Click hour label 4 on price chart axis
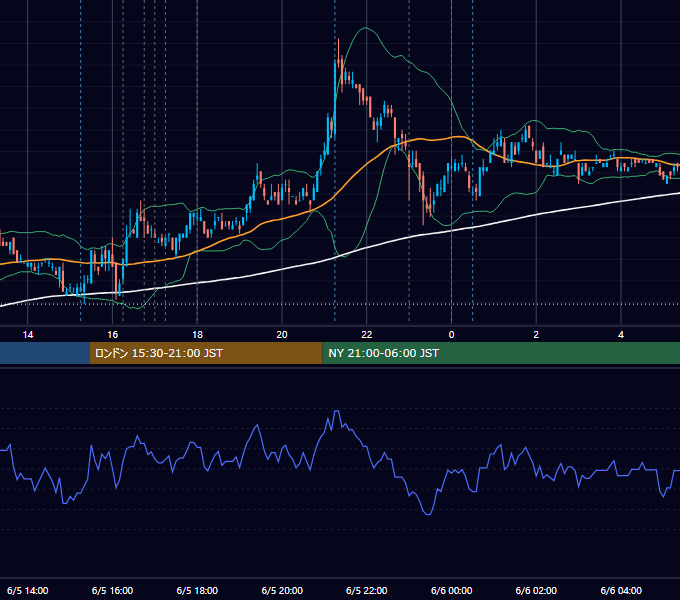The image size is (680, 600). 621,335
